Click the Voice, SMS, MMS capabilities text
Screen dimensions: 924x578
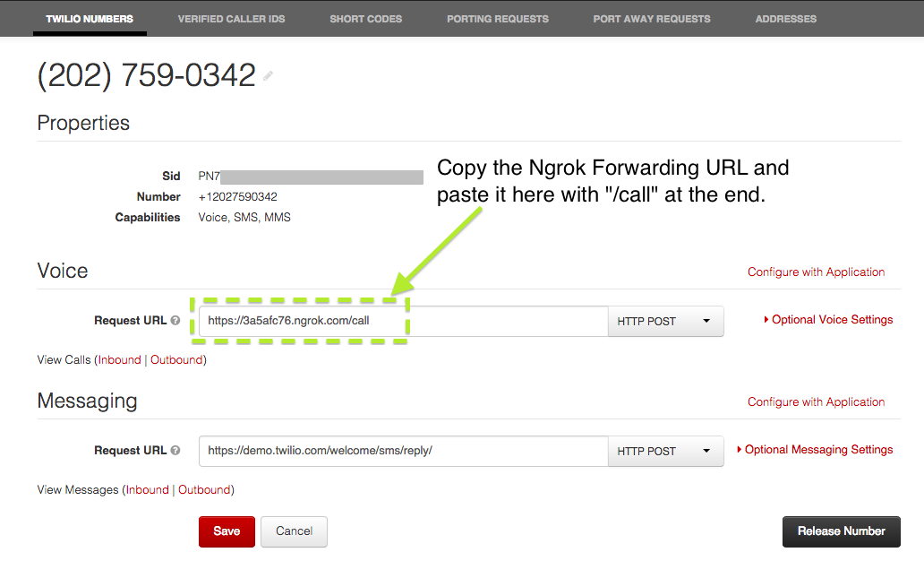tap(244, 217)
